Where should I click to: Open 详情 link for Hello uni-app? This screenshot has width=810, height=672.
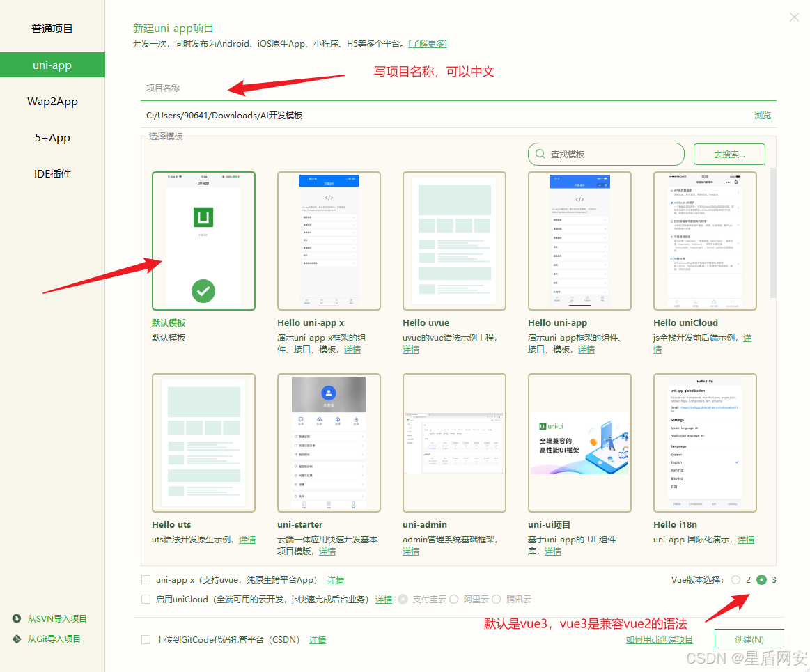pyautogui.click(x=586, y=350)
